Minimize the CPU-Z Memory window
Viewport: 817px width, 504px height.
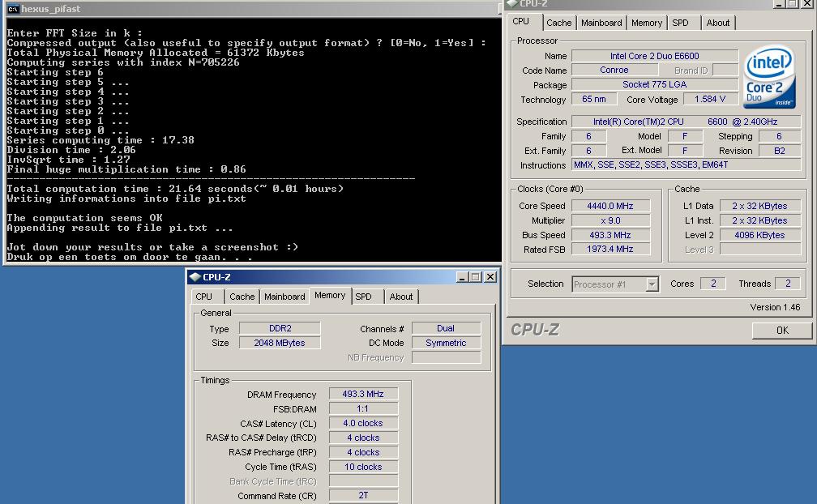(x=462, y=277)
